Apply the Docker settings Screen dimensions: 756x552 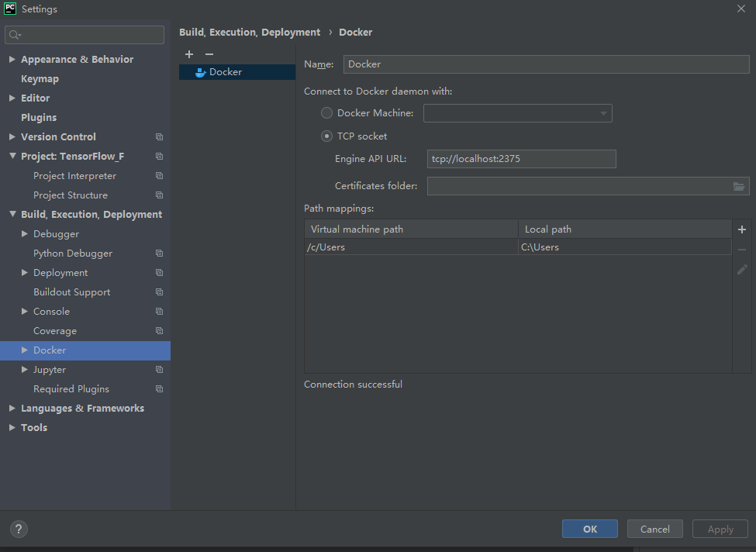(720, 529)
